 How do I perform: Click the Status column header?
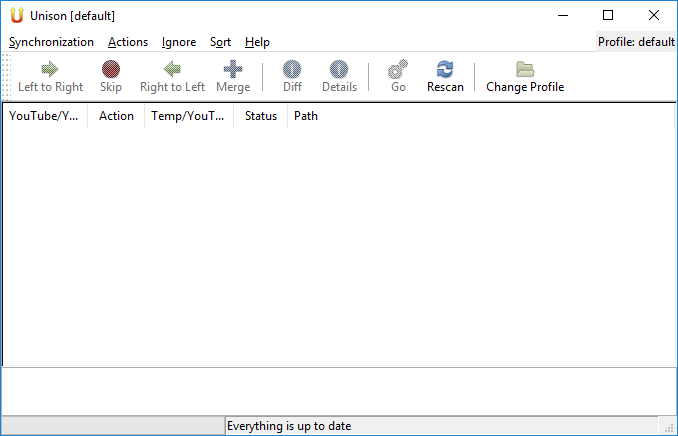(x=261, y=116)
